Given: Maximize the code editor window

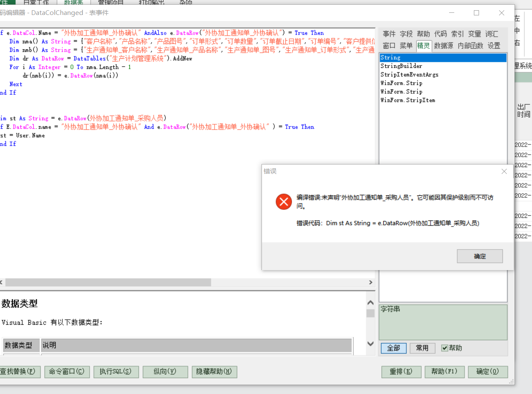Looking at the screenshot, I should point(476,13).
